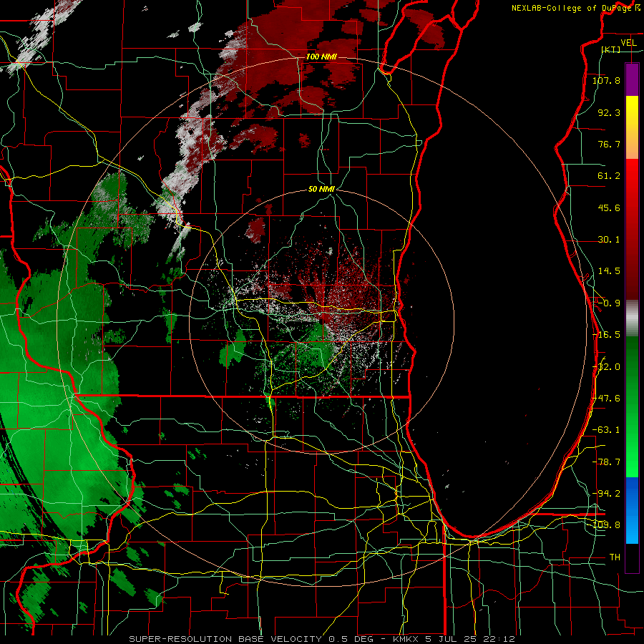Click the -0.9 value on velocity scale
The image size is (644, 644).
click(609, 303)
